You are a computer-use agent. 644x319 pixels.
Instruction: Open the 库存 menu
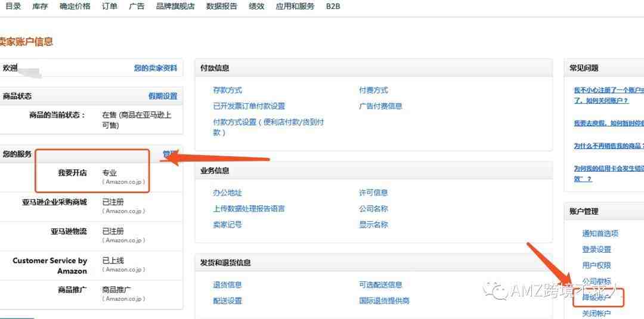(41, 7)
